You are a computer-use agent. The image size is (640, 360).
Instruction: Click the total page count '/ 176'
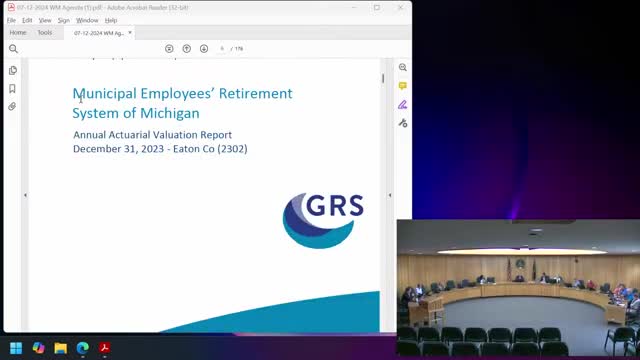coord(237,49)
